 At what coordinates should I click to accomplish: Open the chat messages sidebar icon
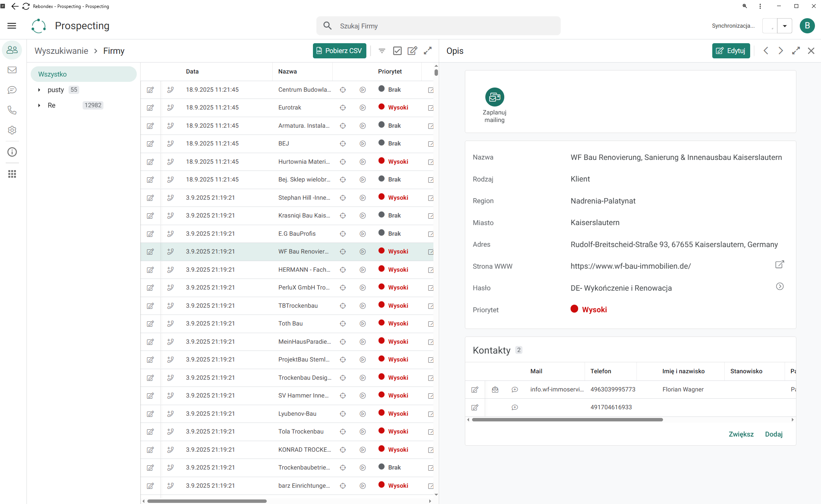click(12, 90)
